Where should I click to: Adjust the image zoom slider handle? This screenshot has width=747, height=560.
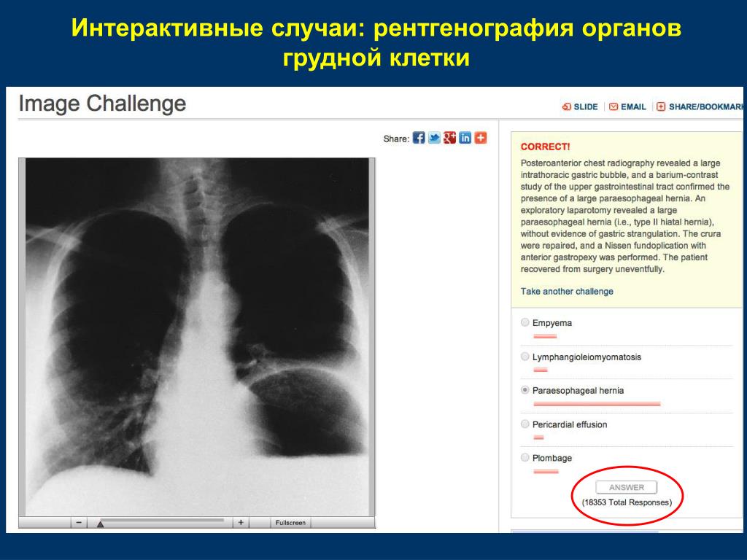[100, 524]
